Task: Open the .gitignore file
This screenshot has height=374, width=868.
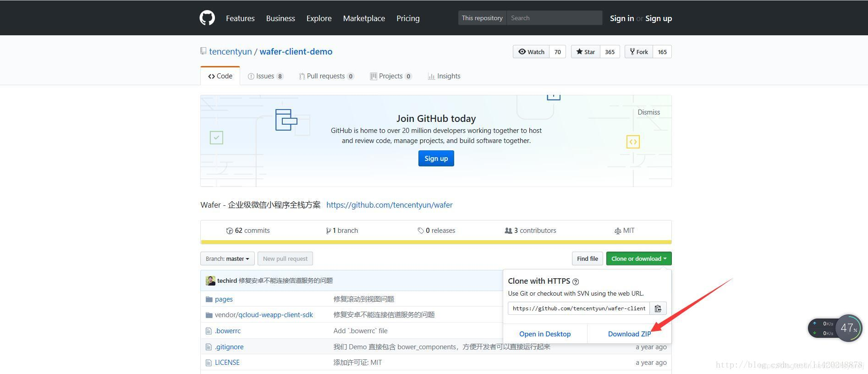Action: (x=229, y=347)
